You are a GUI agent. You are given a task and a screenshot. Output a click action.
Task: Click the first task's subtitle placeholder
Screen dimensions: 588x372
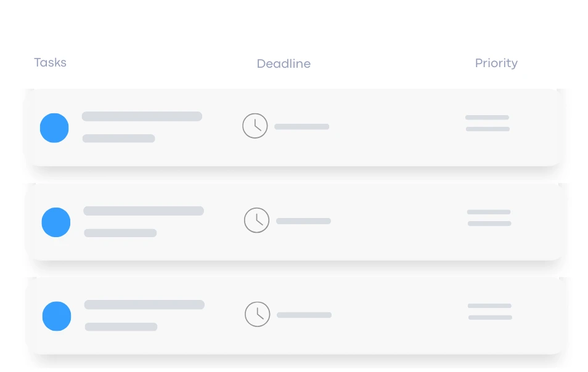(118, 139)
